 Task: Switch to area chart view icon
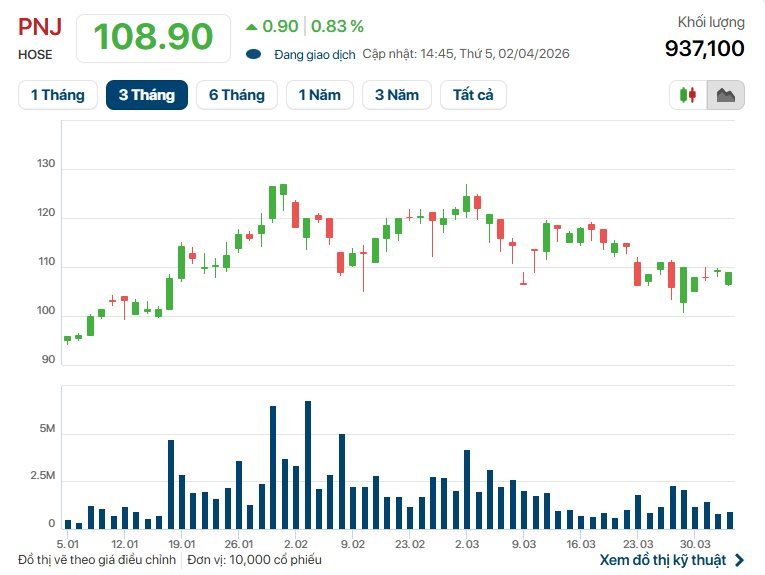pos(725,95)
